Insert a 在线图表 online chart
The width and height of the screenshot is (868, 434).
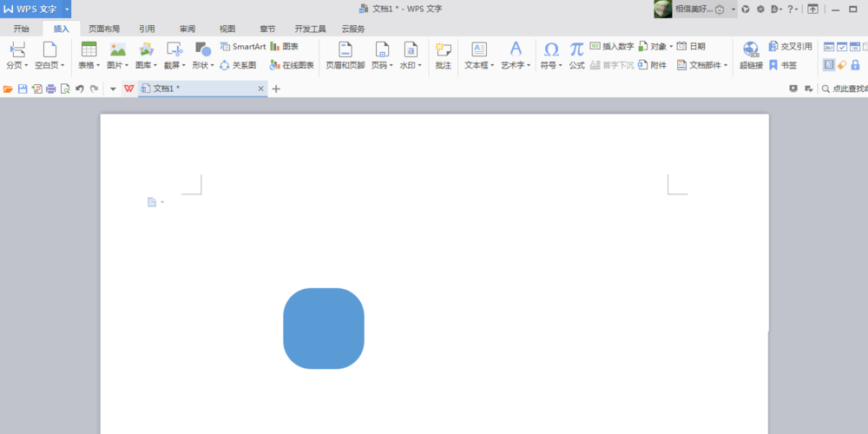tap(292, 65)
